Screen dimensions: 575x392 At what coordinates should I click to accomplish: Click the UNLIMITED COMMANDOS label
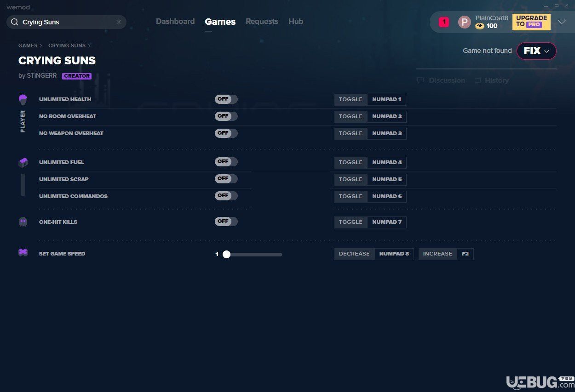[x=74, y=196]
